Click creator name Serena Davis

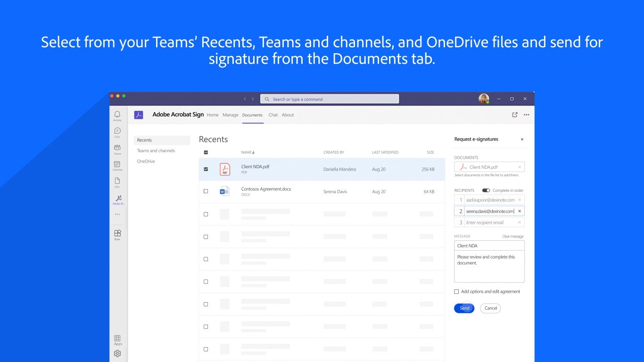(x=335, y=192)
